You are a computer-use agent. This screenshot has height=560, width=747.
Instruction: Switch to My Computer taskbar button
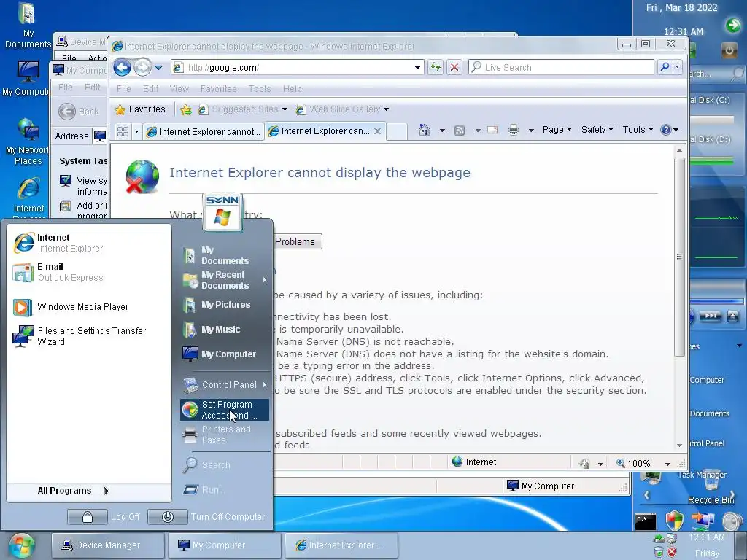(x=225, y=545)
